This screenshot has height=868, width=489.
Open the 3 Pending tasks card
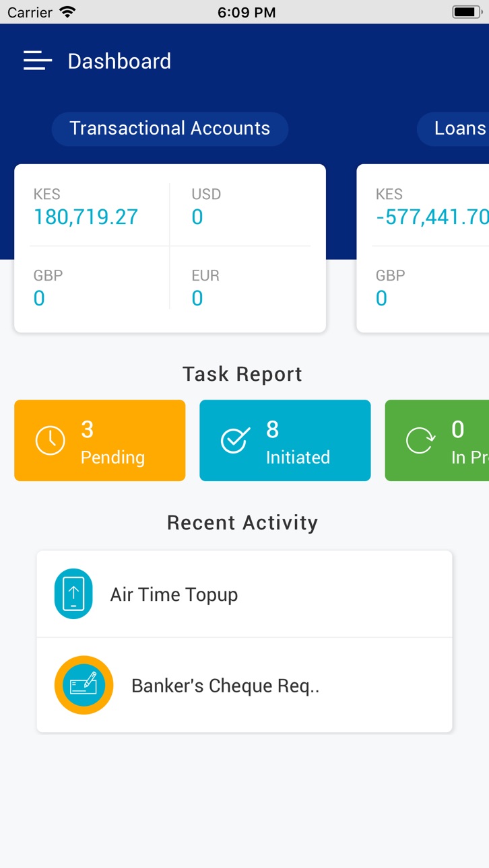coord(100,441)
